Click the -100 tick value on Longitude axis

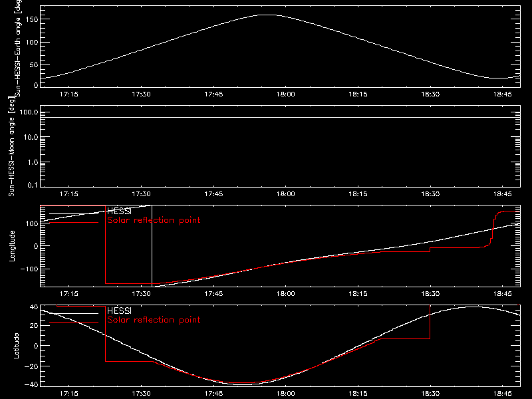tap(29, 269)
